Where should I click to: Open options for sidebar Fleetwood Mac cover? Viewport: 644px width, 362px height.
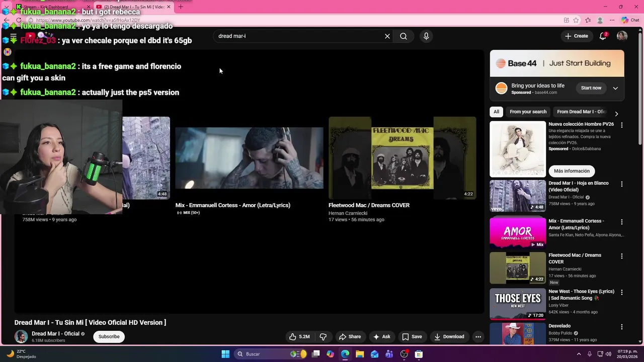point(622,256)
